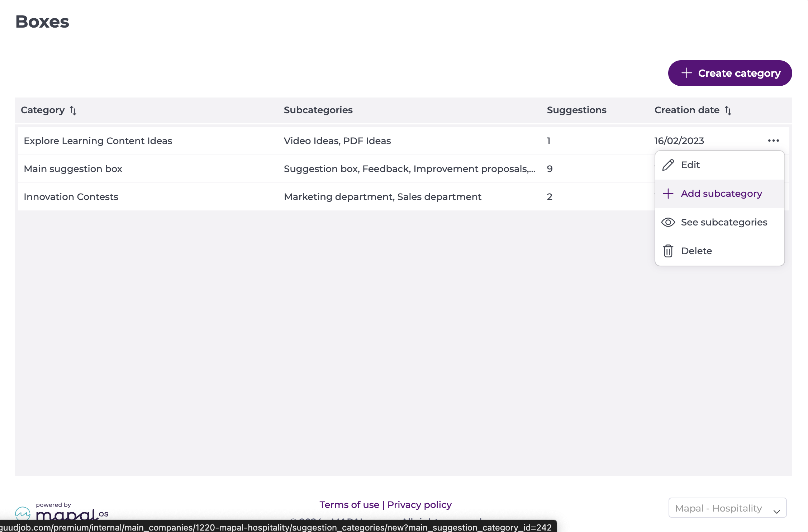Click the Category sort arrows icon

coord(73,110)
